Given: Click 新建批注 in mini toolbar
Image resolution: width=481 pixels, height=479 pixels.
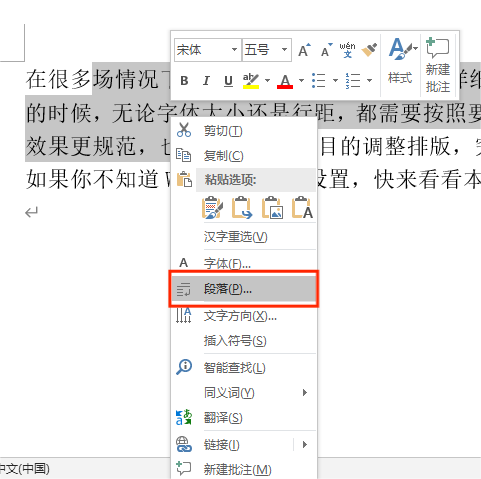Looking at the screenshot, I should click(x=438, y=65).
